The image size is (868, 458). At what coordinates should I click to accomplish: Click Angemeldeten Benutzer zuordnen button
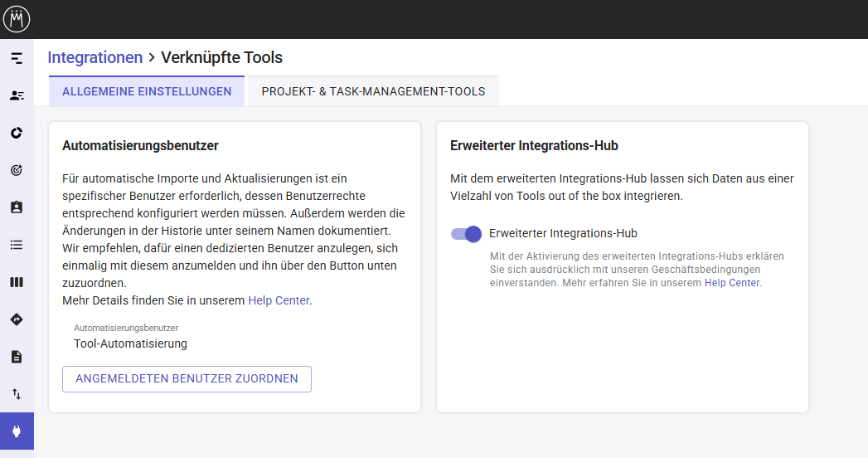pyautogui.click(x=187, y=379)
